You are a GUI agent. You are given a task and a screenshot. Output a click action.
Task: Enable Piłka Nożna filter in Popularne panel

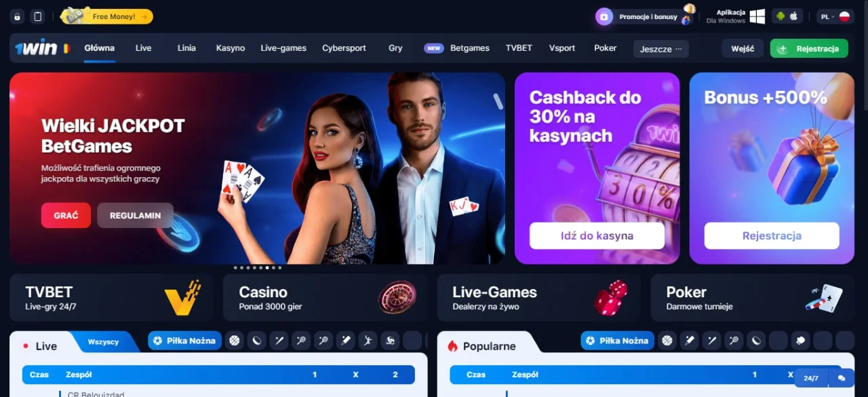point(617,341)
